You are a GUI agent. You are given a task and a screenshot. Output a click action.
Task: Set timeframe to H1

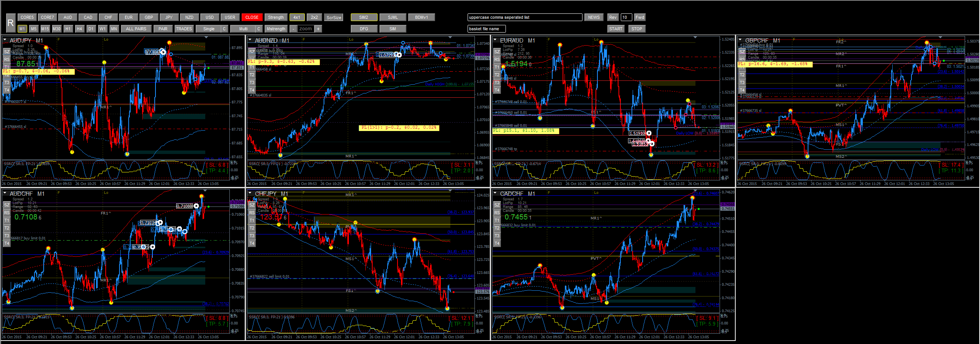click(x=68, y=29)
